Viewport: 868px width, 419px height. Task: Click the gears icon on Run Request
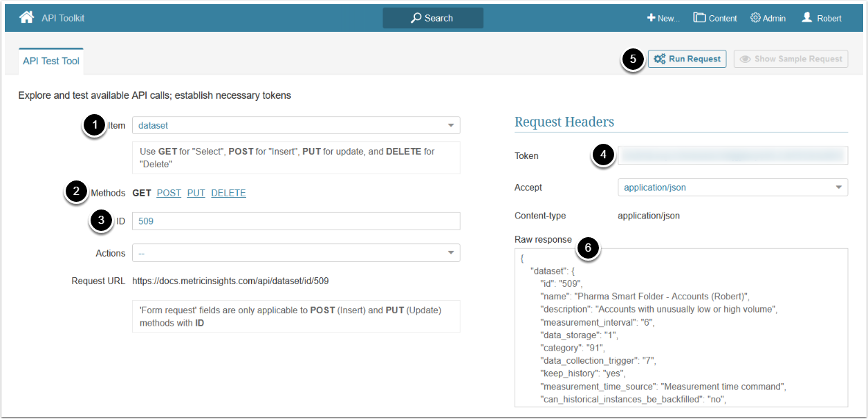click(660, 59)
